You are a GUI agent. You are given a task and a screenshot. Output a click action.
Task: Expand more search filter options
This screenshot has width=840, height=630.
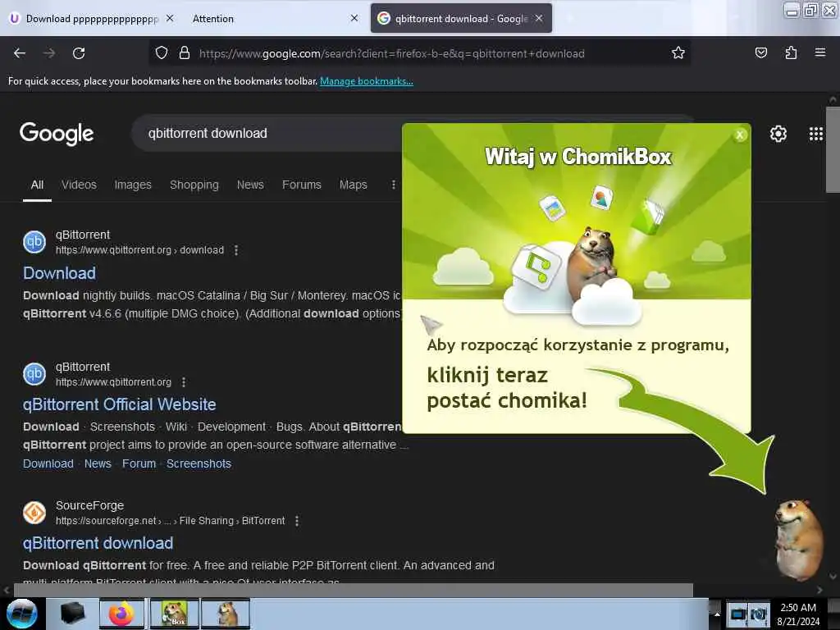[x=393, y=185]
